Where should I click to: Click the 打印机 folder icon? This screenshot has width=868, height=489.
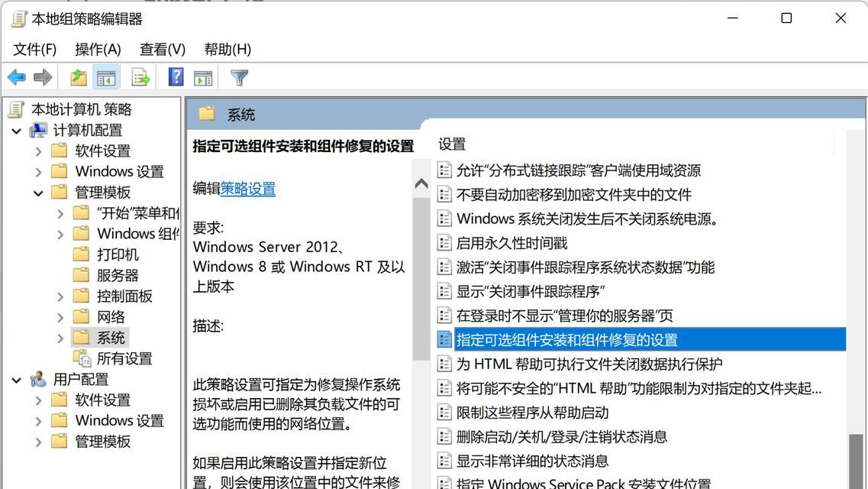click(x=81, y=254)
